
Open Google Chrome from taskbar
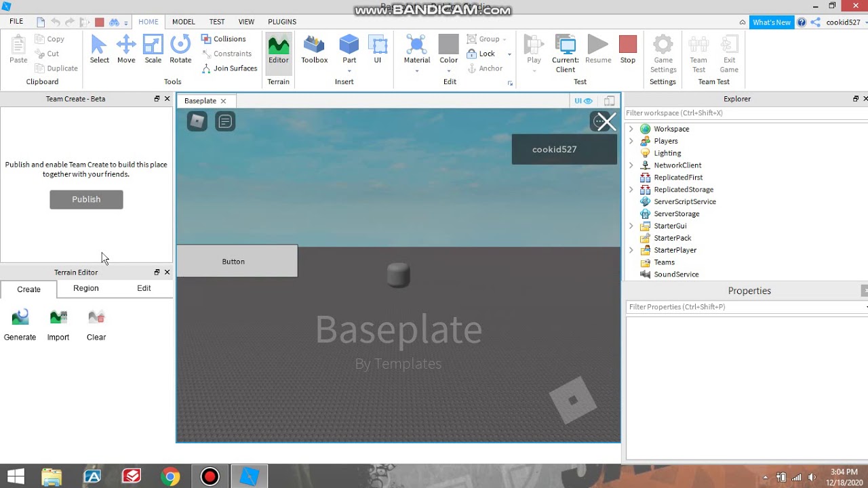[x=170, y=476]
